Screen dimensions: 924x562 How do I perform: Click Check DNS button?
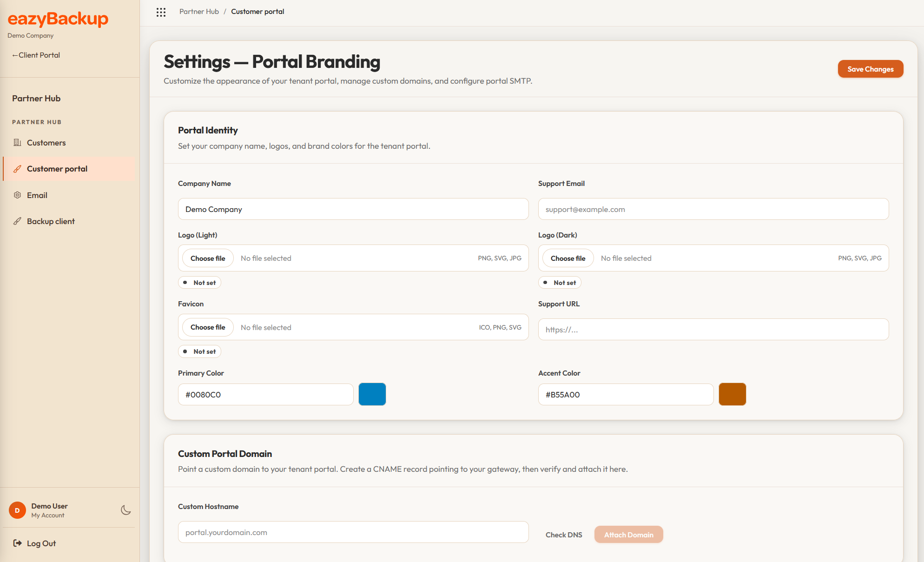[564, 535]
